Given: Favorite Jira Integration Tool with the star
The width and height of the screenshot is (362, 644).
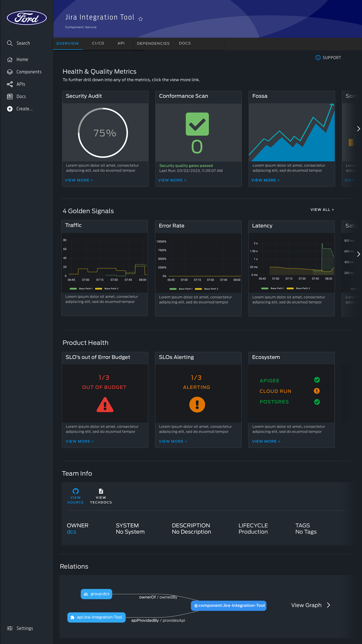Looking at the screenshot, I should point(140,19).
